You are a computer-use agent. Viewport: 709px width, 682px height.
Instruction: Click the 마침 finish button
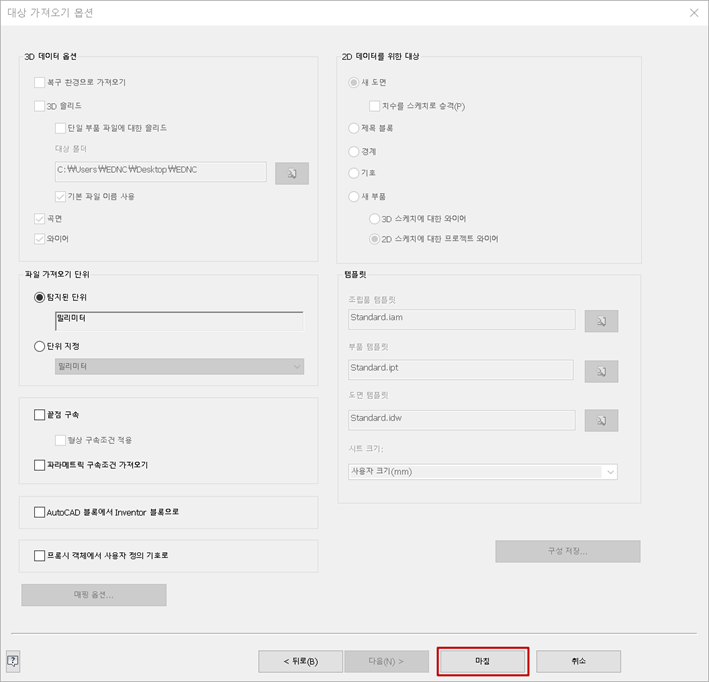482,662
